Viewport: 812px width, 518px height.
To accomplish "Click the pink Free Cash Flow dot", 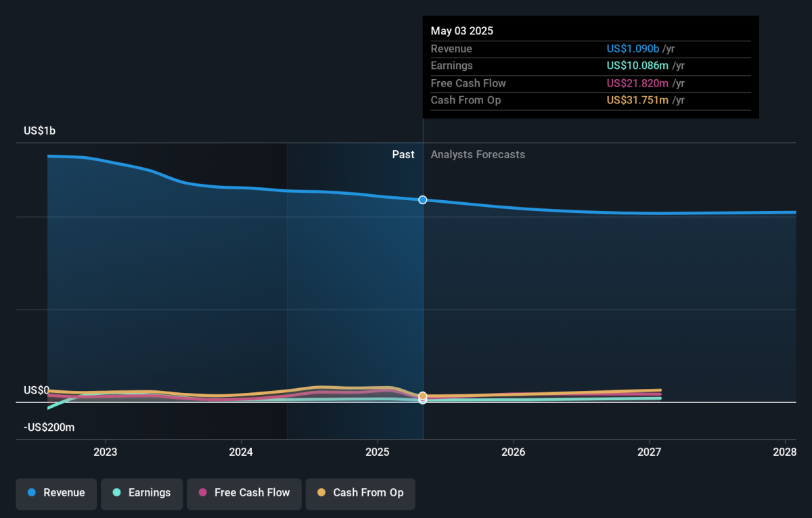I will pyautogui.click(x=203, y=493).
